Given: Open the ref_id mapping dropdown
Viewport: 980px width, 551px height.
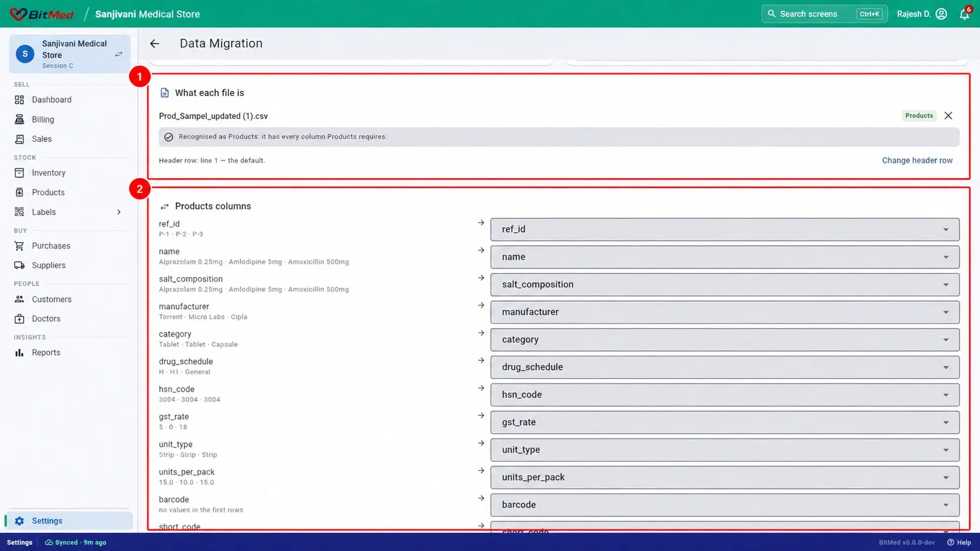Looking at the screenshot, I should click(724, 229).
